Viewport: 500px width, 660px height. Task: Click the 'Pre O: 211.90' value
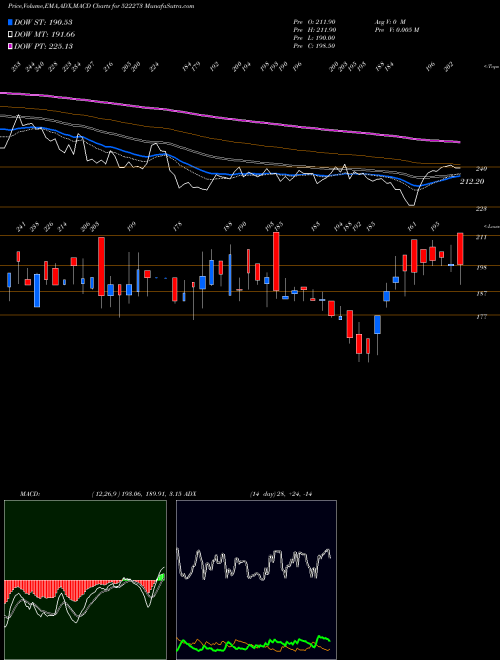point(314,22)
